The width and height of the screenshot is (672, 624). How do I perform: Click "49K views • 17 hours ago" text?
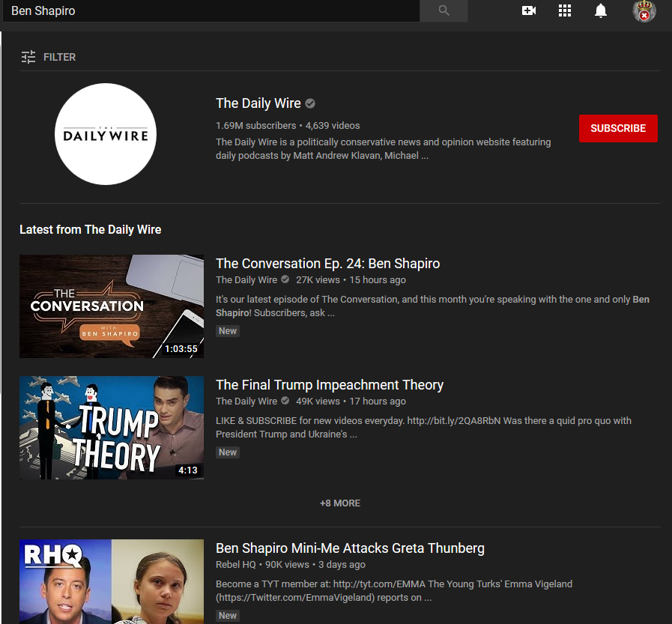coord(351,402)
